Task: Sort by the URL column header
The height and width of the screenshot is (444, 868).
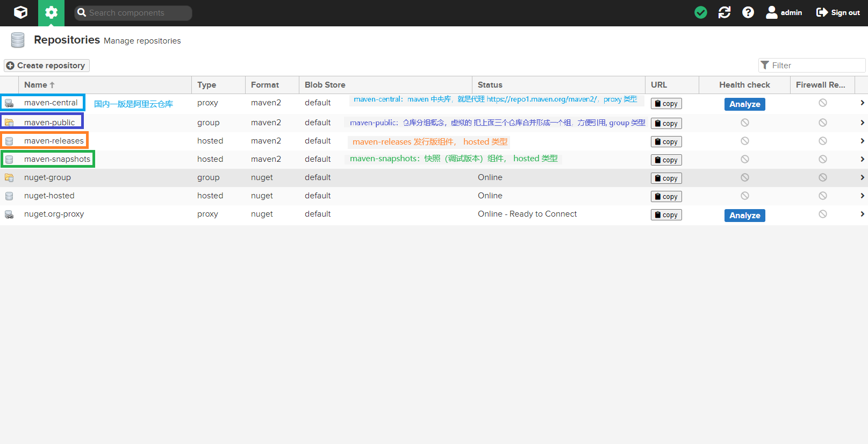Action: [x=672, y=85]
